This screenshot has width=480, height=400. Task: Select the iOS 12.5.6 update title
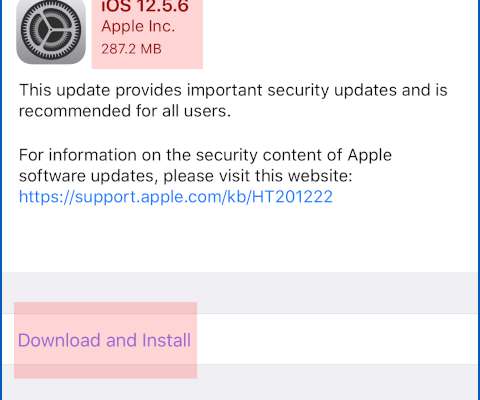coord(145,7)
